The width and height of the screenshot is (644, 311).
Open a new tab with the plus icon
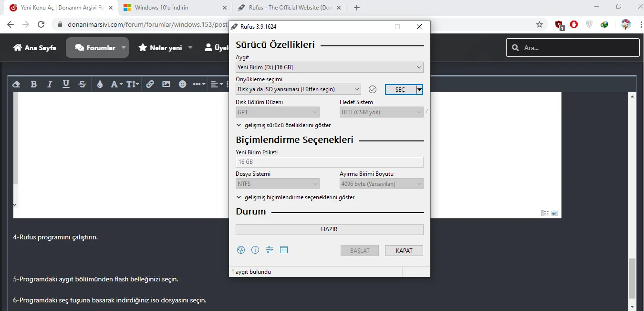[x=357, y=7]
